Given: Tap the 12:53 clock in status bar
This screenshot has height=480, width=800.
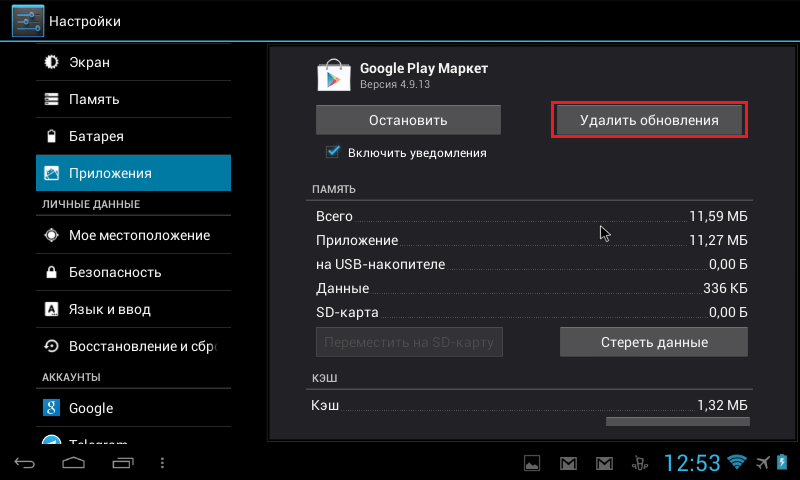Looking at the screenshot, I should (x=692, y=463).
